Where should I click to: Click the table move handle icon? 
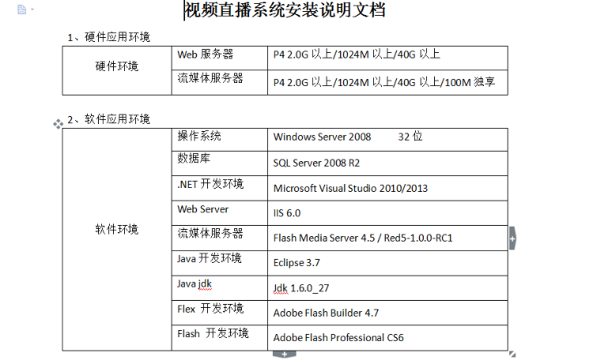click(x=58, y=124)
